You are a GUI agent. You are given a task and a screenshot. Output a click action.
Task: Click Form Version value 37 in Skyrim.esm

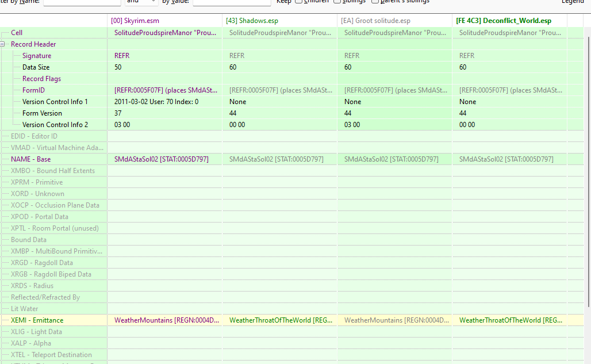click(118, 113)
